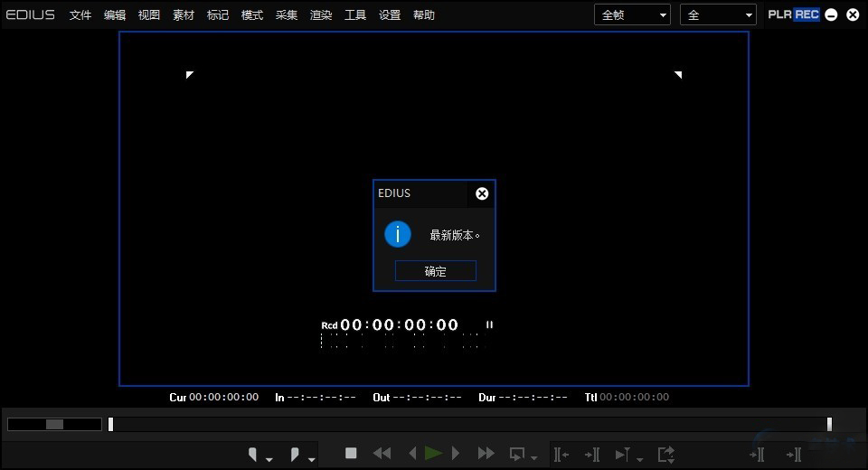Minimize the EDIUS preview window
This screenshot has width=868, height=470.
(831, 15)
